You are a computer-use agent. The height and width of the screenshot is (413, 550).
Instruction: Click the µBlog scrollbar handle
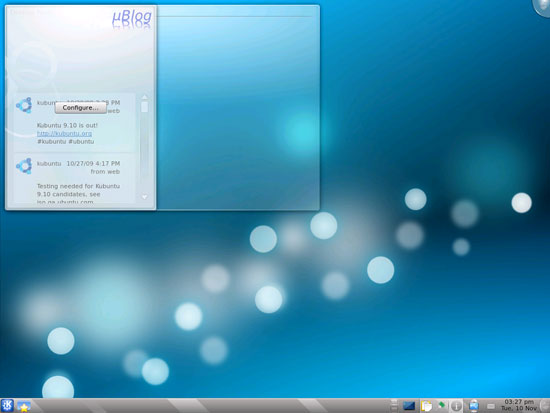click(145, 107)
